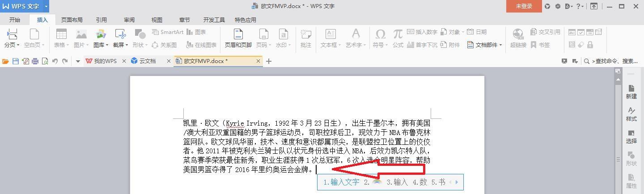Switch to the 审阅 ribbon tab

coord(129,20)
